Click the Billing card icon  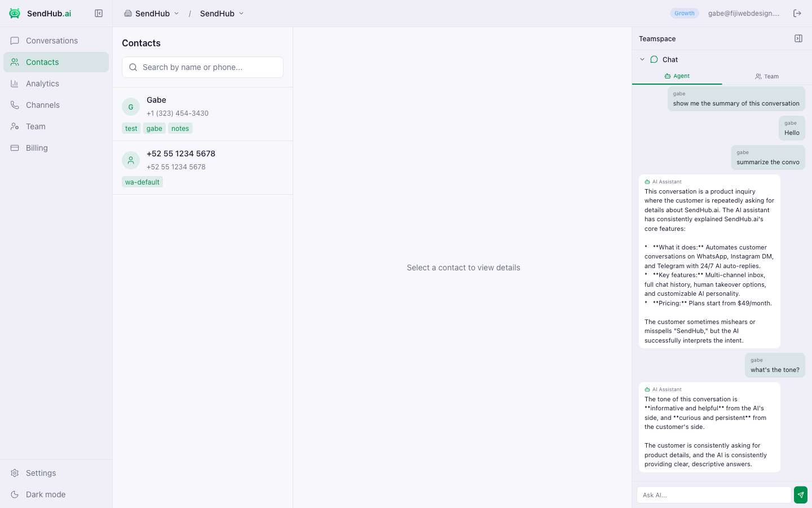tap(15, 148)
